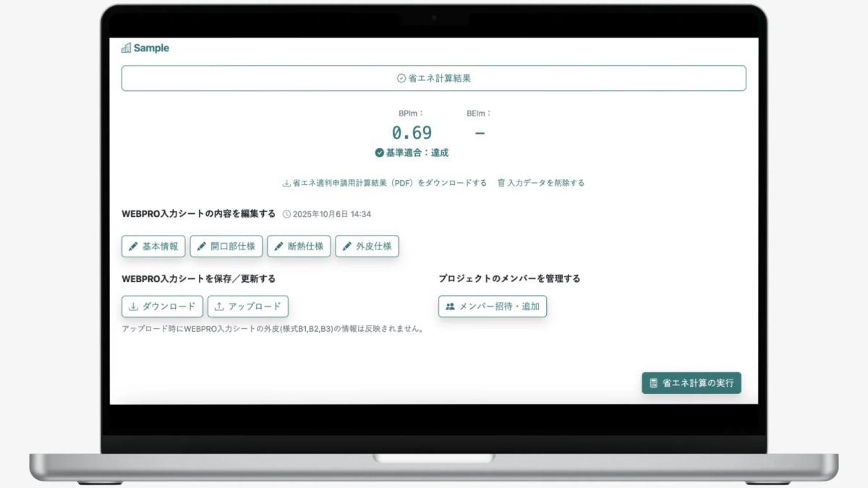Click the pencil icon on 断熱仕様 button

pyautogui.click(x=278, y=246)
